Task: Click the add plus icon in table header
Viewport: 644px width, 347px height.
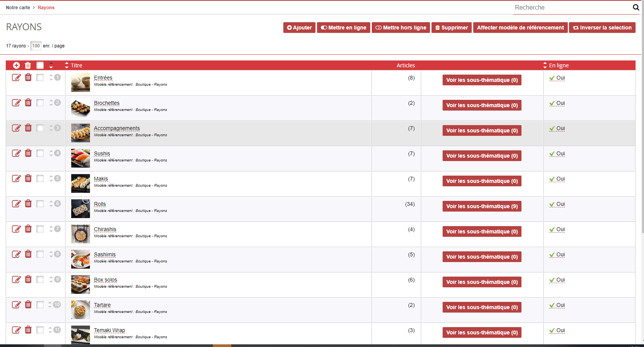Action: (x=16, y=65)
